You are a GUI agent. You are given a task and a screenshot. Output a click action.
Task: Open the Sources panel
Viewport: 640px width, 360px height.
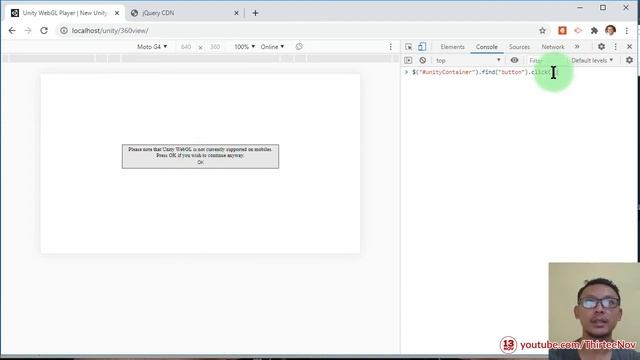[519, 47]
